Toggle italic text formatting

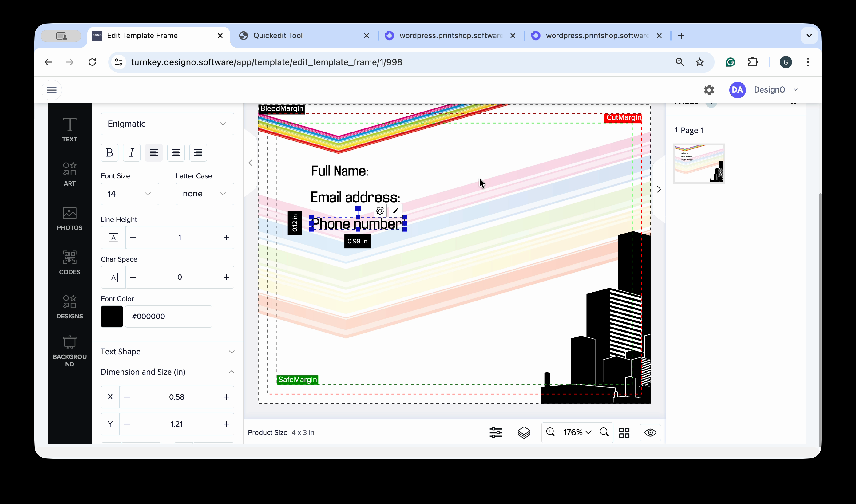point(132,152)
